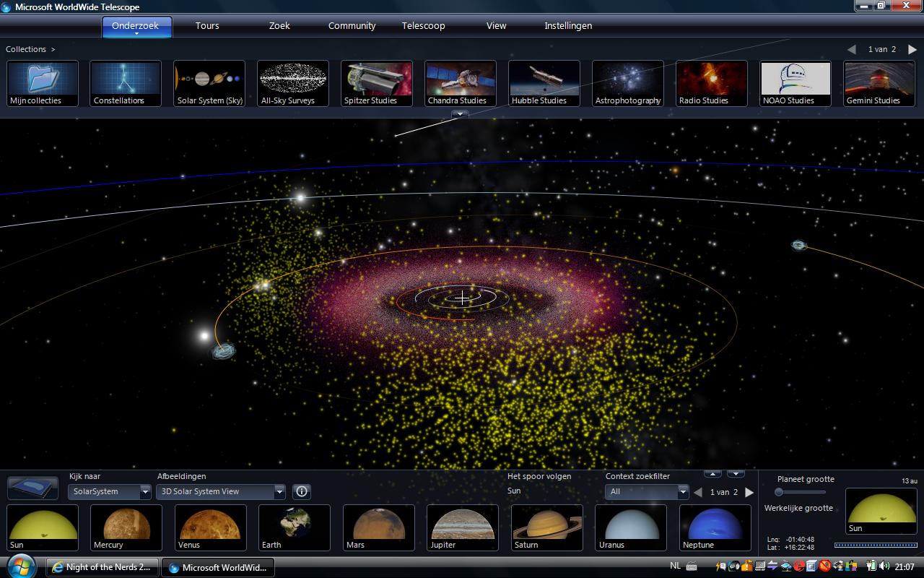Click the NL language indicator
924x578 pixels.
(675, 566)
